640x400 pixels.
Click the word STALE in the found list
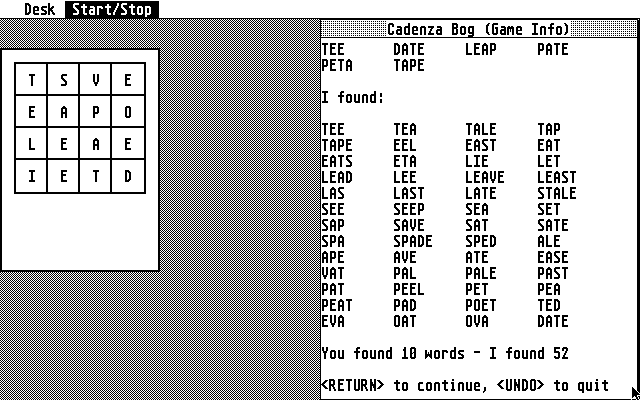[556, 194]
